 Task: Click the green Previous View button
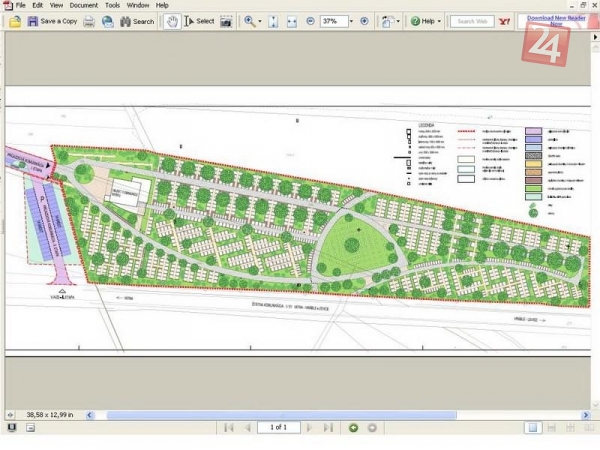[353, 428]
